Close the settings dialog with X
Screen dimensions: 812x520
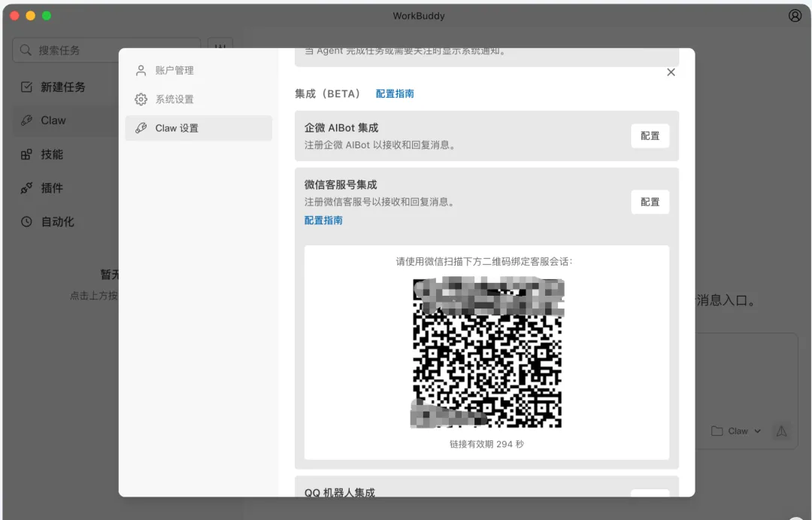click(x=671, y=72)
